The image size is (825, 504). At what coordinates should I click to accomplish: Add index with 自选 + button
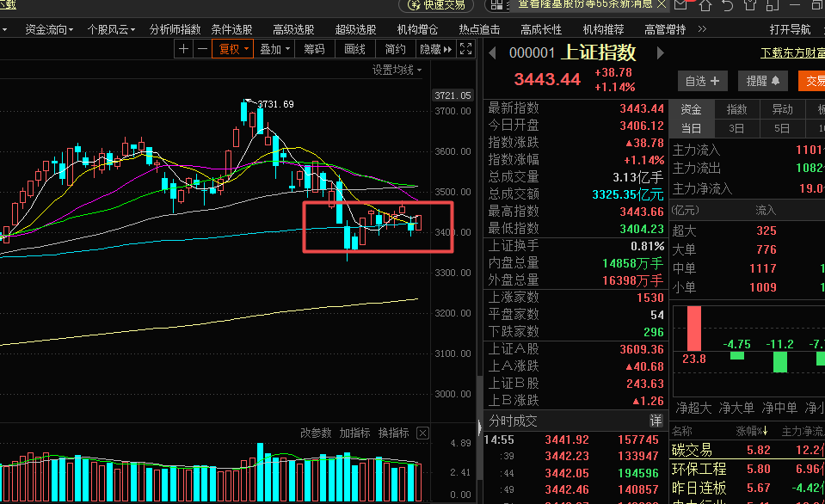[702, 81]
